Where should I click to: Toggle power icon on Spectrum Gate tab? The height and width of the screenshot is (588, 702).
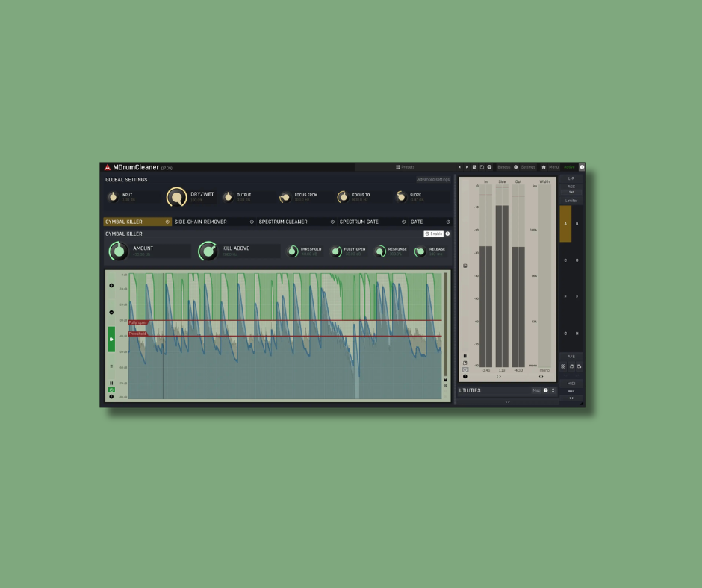tap(403, 222)
